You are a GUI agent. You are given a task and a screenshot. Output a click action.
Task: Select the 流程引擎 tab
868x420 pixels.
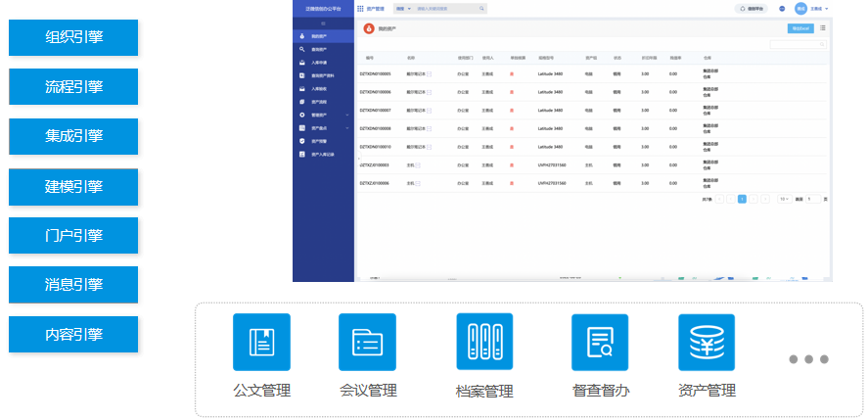click(73, 86)
